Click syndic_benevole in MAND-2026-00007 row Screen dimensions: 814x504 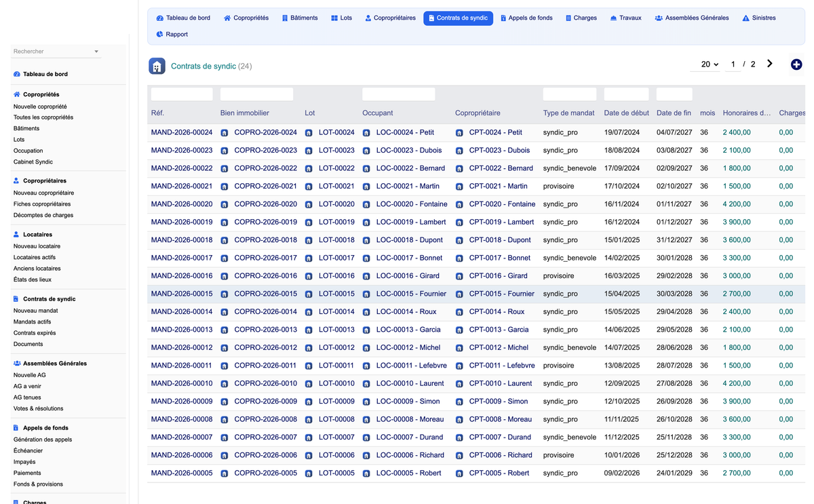click(570, 438)
